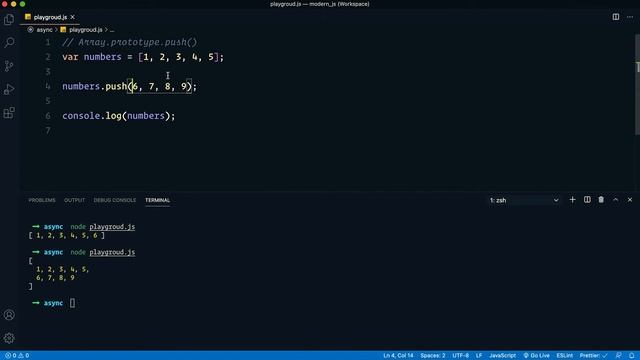Open editor More Actions ellipsis

(630, 17)
